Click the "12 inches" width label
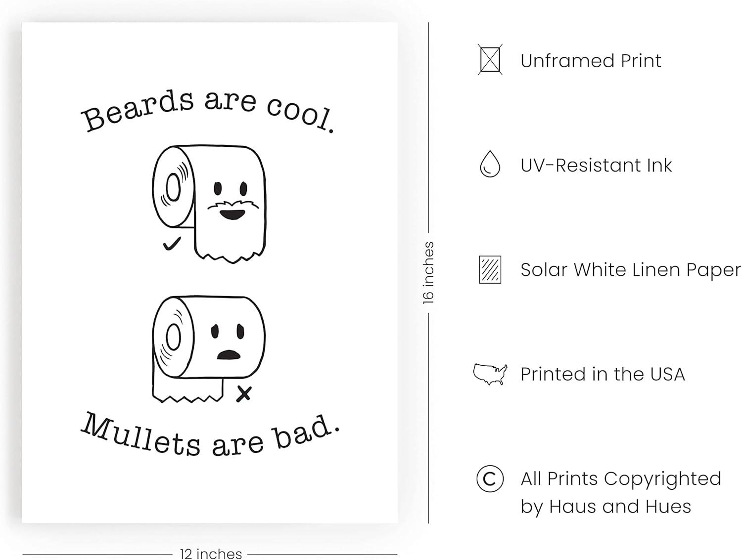 coord(211,554)
